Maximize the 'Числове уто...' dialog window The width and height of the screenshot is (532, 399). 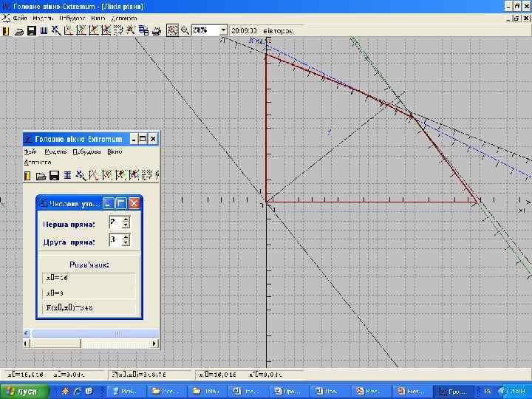[x=120, y=202]
